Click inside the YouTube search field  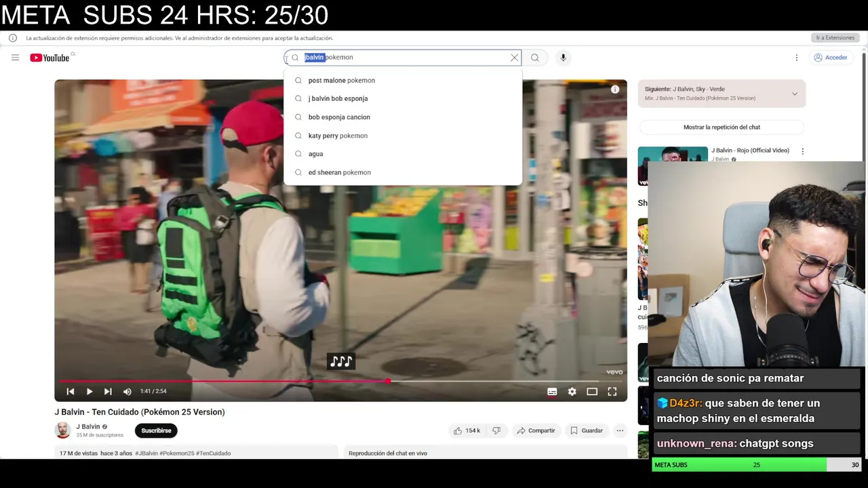[403, 58]
